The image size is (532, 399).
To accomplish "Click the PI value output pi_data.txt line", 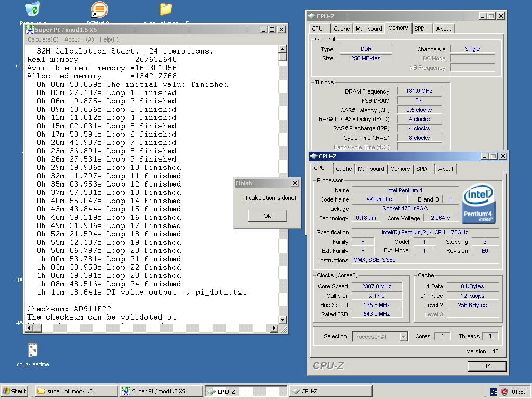I will [x=141, y=292].
